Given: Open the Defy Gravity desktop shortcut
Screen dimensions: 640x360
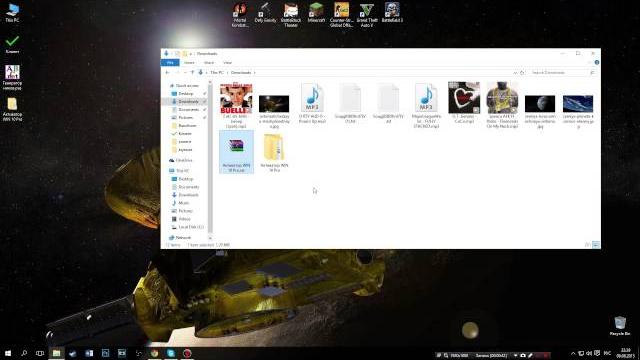Looking at the screenshot, I should pyautogui.click(x=265, y=13).
